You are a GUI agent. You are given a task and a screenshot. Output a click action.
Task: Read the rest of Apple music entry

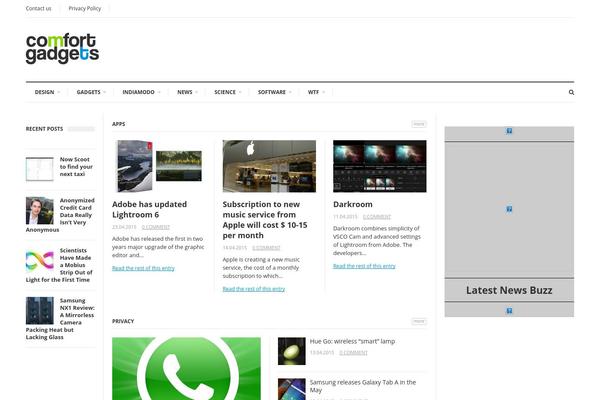coord(254,289)
